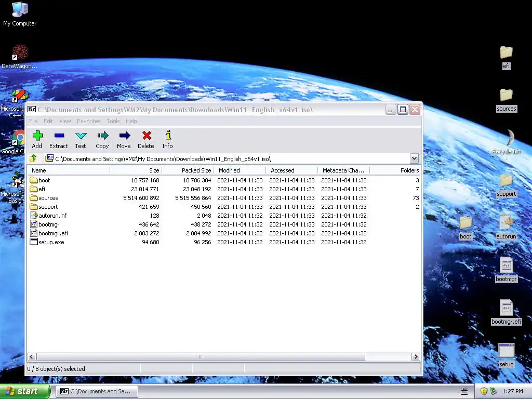532x399 pixels.
Task: Select the bootmgr file icon in list
Action: tap(34, 224)
